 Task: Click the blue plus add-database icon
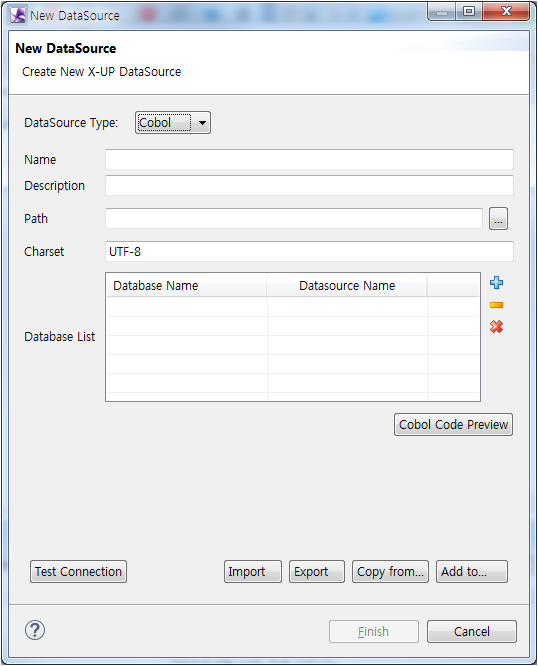point(496,283)
